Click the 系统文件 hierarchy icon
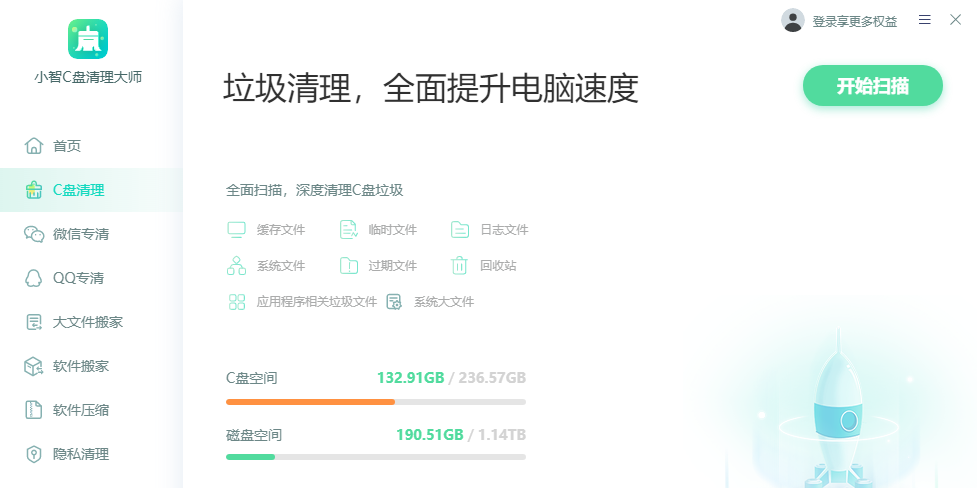Image resolution: width=977 pixels, height=488 pixels. click(237, 266)
